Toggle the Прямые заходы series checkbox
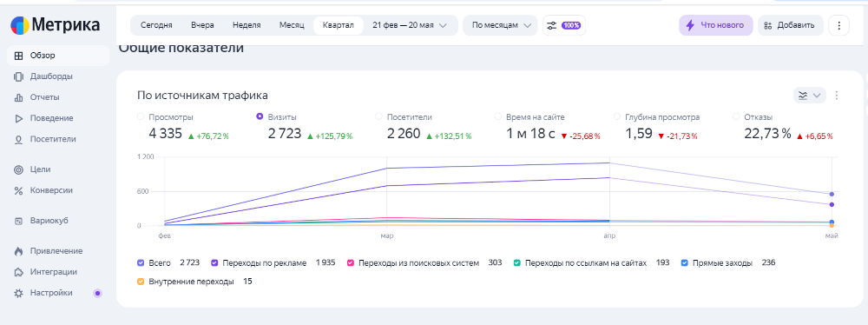The width and height of the screenshot is (868, 325). pos(684,263)
